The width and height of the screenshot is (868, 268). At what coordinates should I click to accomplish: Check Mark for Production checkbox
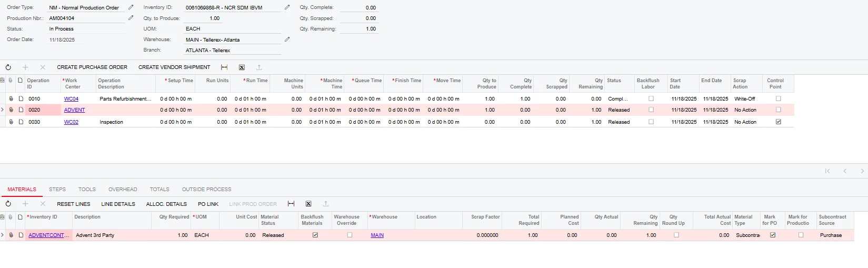(x=801, y=235)
